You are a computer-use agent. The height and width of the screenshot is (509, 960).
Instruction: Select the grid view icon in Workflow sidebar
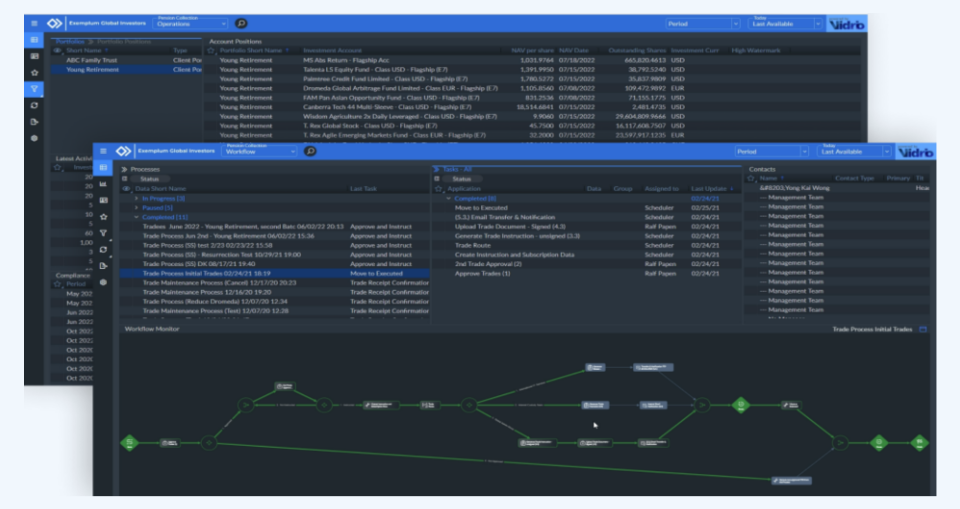(103, 167)
